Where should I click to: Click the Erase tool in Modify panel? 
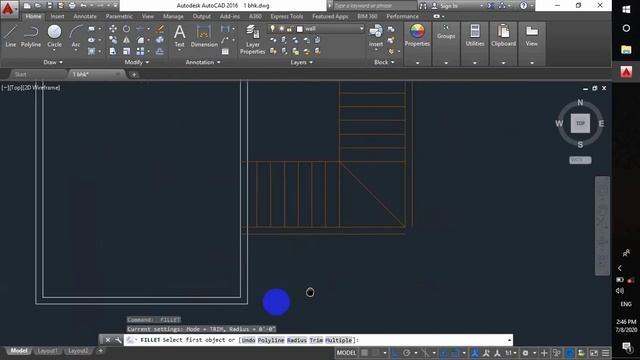(160, 29)
